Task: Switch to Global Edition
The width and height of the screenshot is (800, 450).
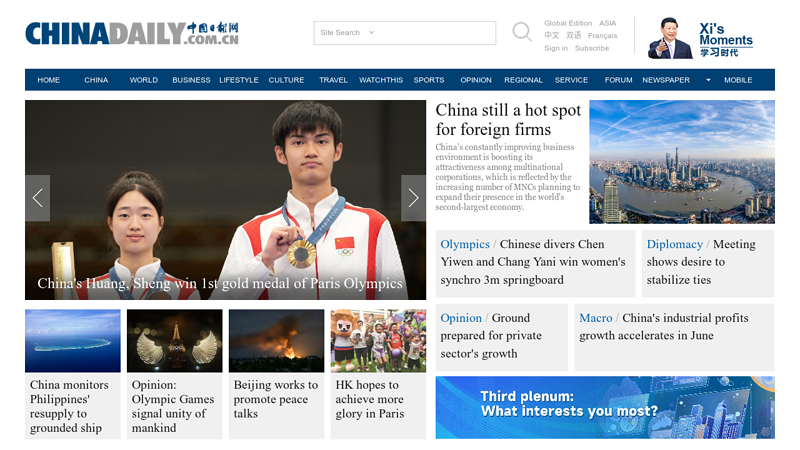Action: [568, 23]
